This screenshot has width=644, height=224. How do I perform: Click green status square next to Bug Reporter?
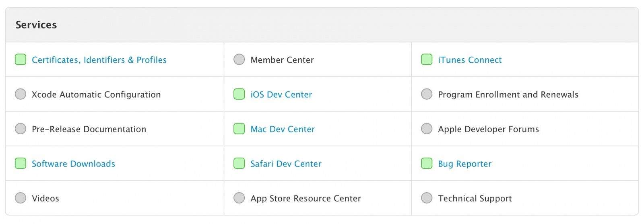tap(427, 164)
